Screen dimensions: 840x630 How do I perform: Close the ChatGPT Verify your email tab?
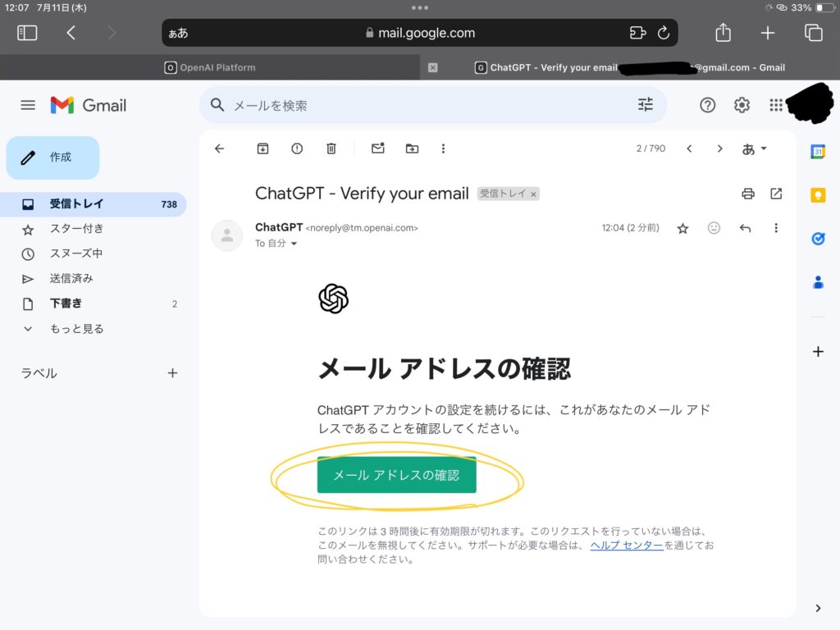tap(433, 67)
